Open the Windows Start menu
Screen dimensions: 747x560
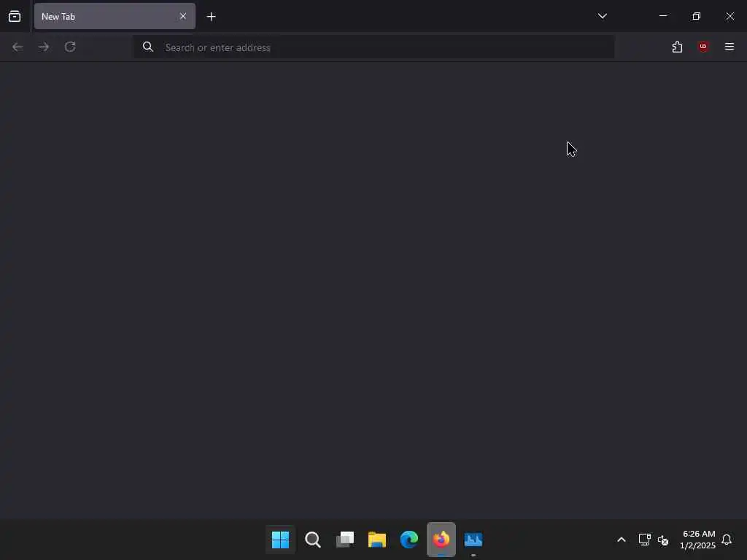pos(281,540)
